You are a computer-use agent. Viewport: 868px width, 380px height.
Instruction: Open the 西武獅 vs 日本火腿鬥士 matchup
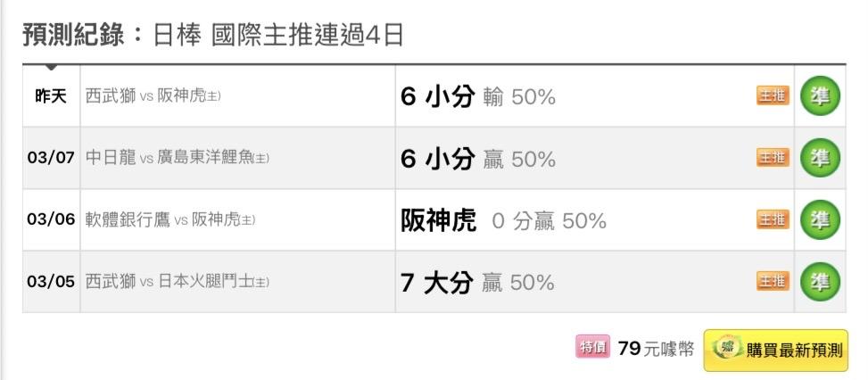point(177,282)
